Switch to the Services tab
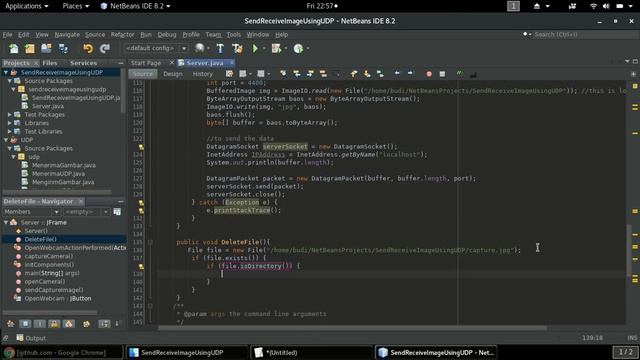Image resolution: width=640 pixels, height=360 pixels. tap(83, 63)
